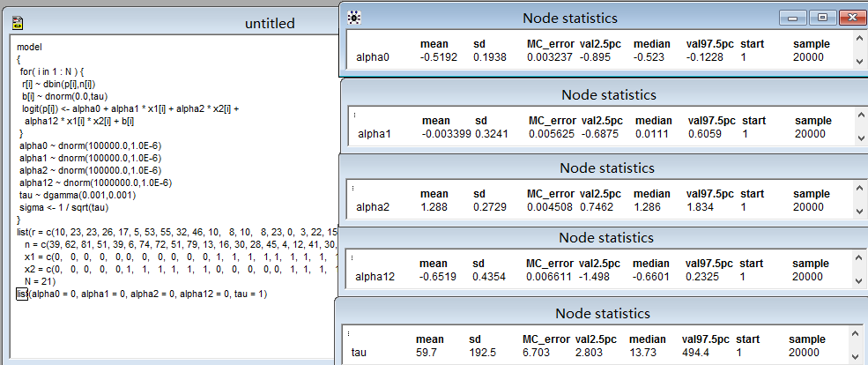Click the alpha2 node name in statistics
The height and width of the screenshot is (365, 868).
tap(373, 207)
